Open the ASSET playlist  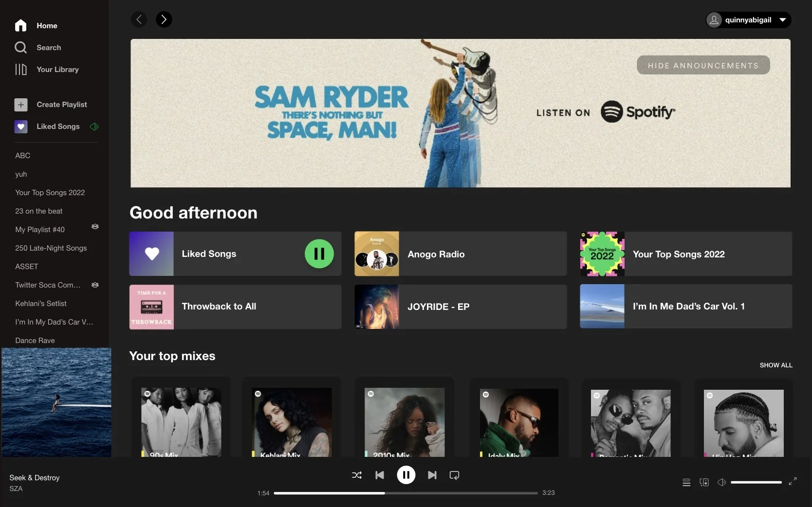[26, 267]
